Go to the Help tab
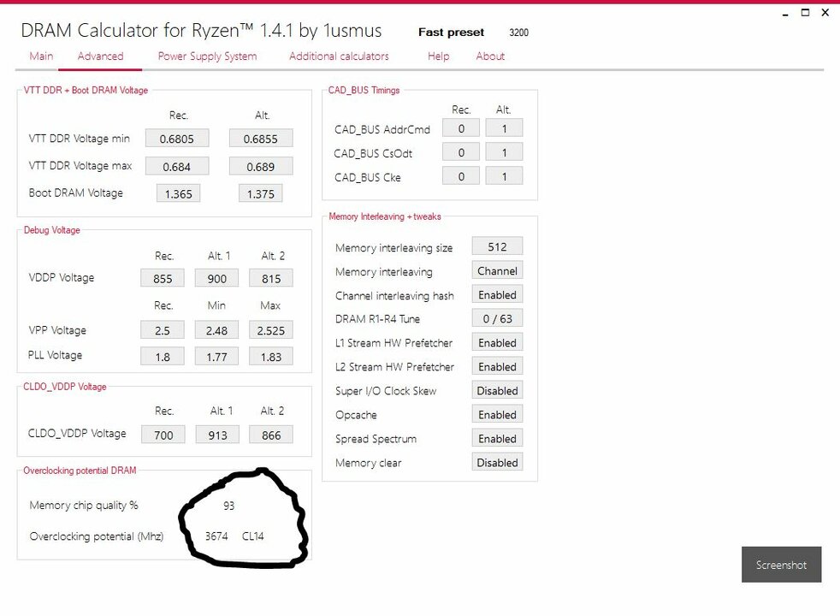The image size is (840, 616). pos(438,56)
